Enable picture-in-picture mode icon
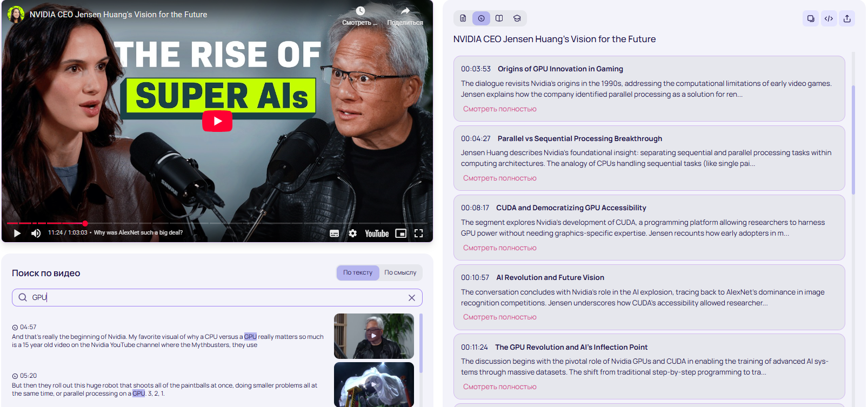 (x=400, y=233)
